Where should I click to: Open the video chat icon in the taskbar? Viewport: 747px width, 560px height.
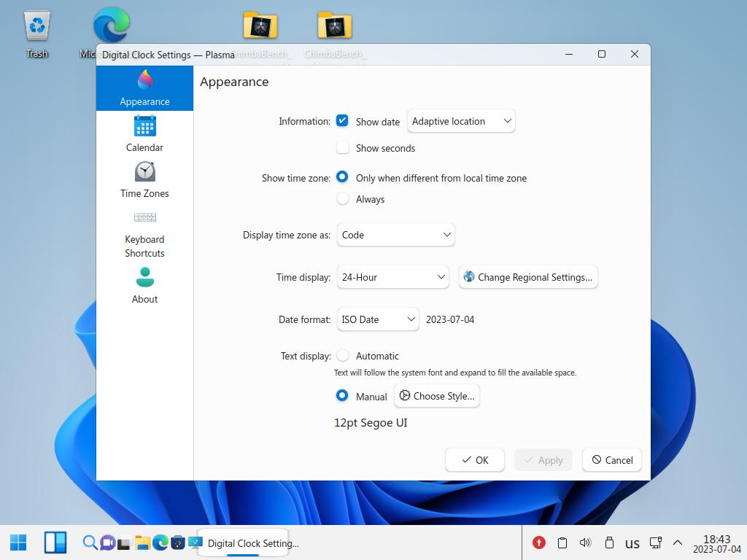click(x=108, y=542)
